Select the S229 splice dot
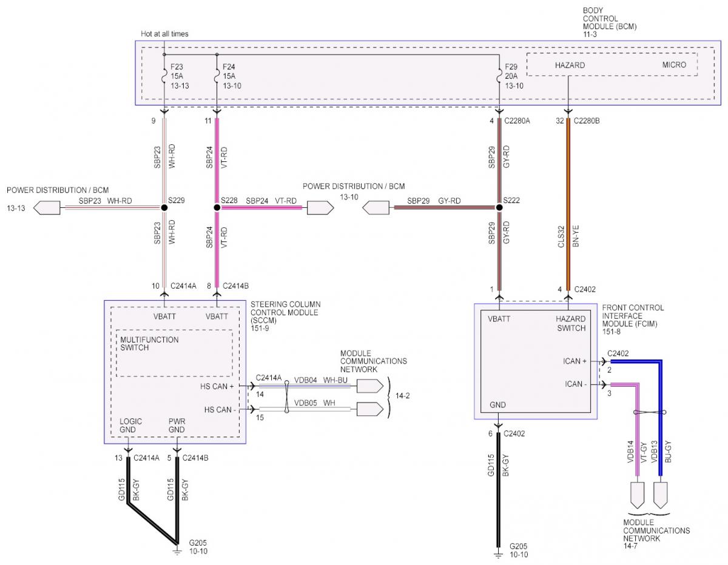This screenshot has height=565, width=728. (x=164, y=207)
